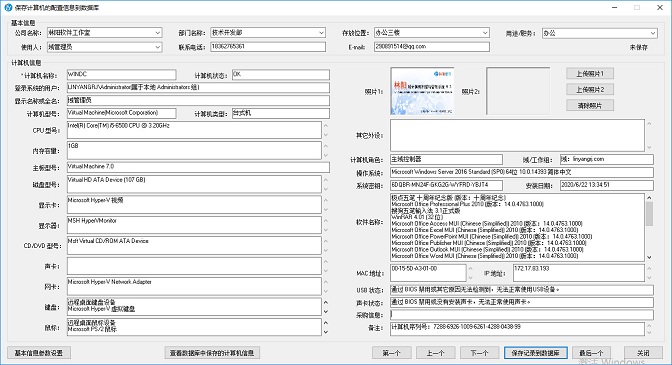Open the user name combo box
The image size is (672, 365).
click(157, 47)
